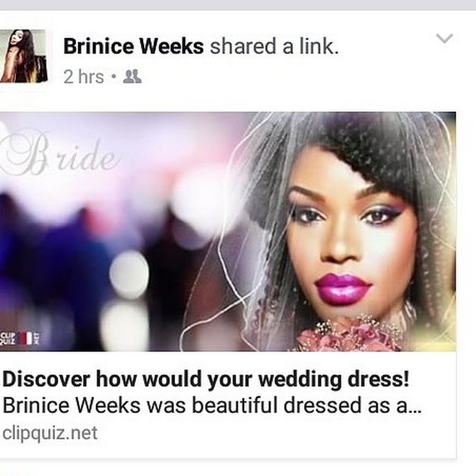Click the 'shared a link.' text
Screen dimensions: 476x476
(274, 47)
